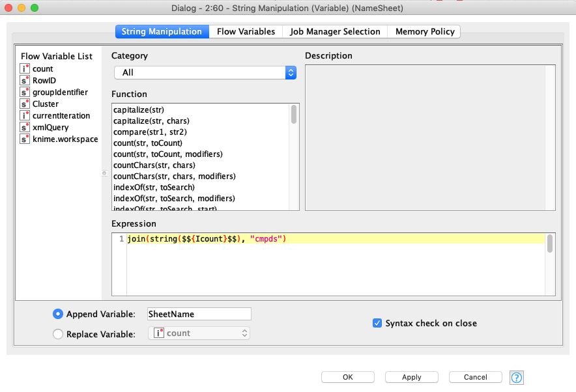Open the Category All dropdown
Screen dimensions: 576x392
pos(205,73)
